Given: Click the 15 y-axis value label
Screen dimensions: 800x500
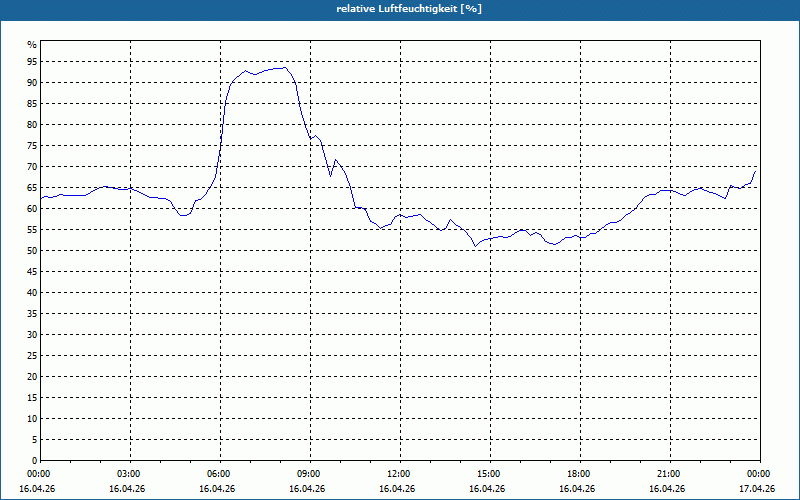Looking at the screenshot, I should [32, 397].
